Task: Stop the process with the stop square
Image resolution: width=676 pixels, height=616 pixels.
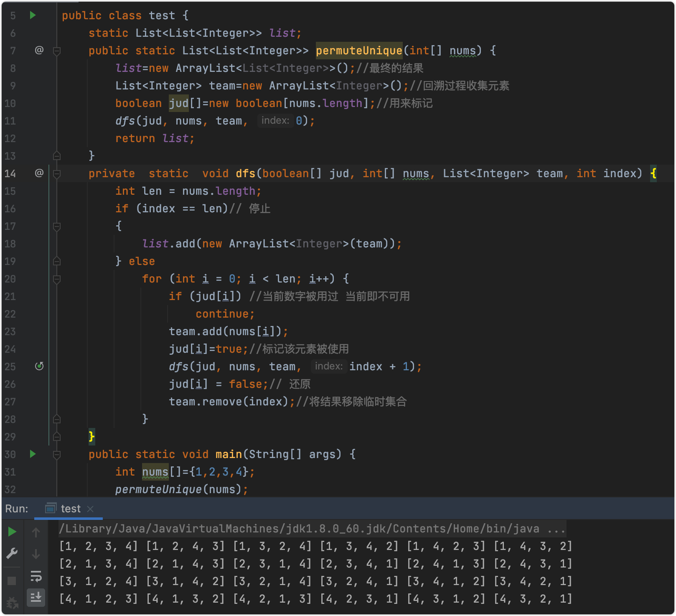Action: (12, 581)
